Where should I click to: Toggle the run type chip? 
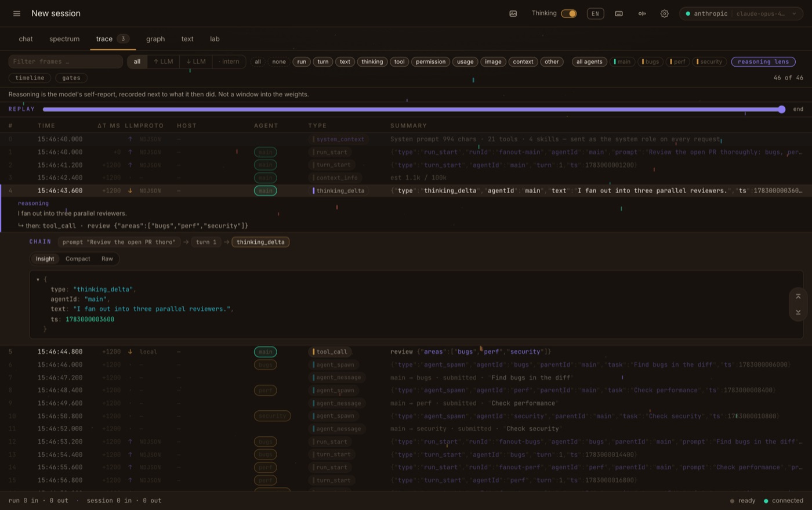302,62
